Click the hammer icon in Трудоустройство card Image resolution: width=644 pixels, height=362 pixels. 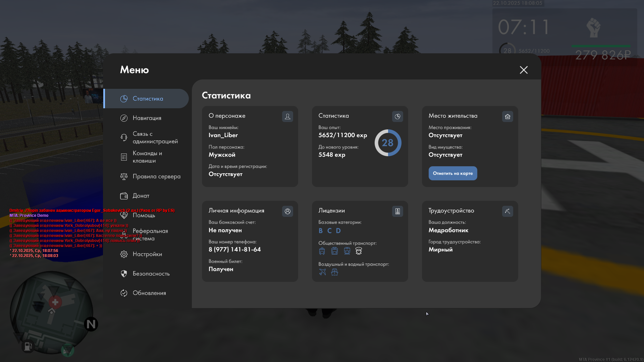tap(507, 211)
